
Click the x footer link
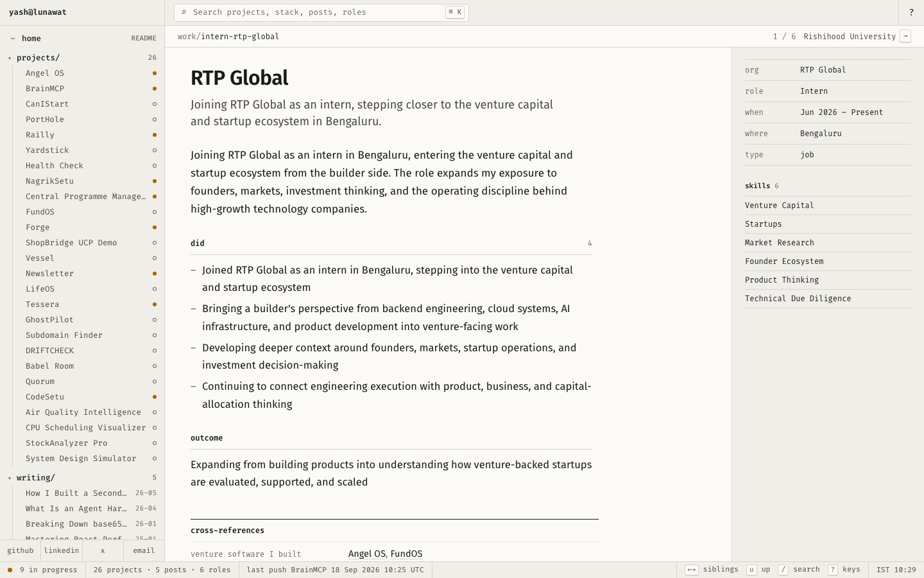[x=103, y=551]
